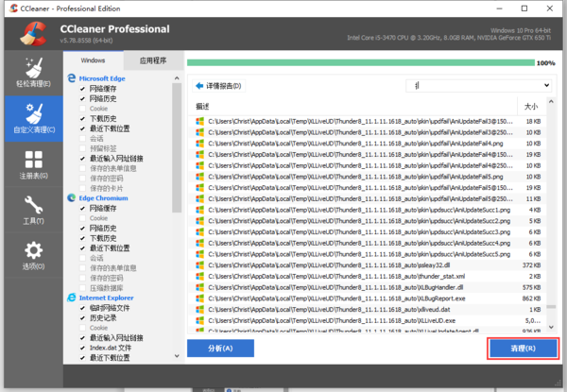The image size is (567, 392).
Task: Collapse the Microsoft Edge category
Action: click(x=72, y=78)
